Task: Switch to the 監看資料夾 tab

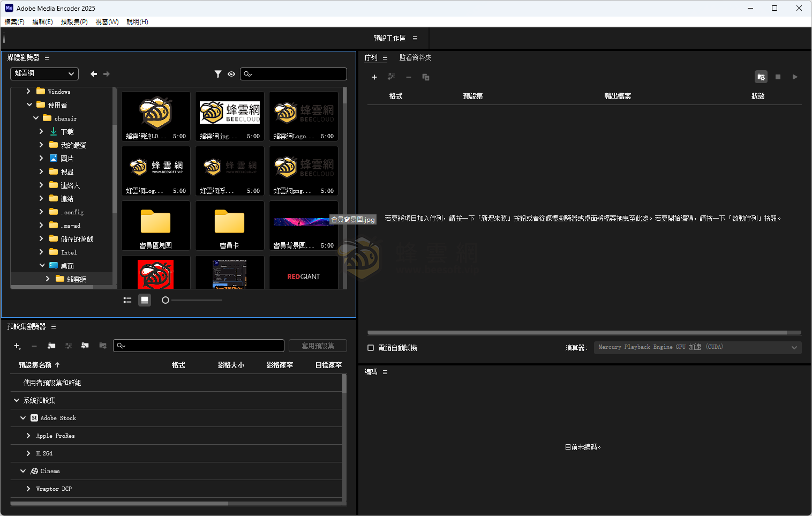Action: (415, 58)
